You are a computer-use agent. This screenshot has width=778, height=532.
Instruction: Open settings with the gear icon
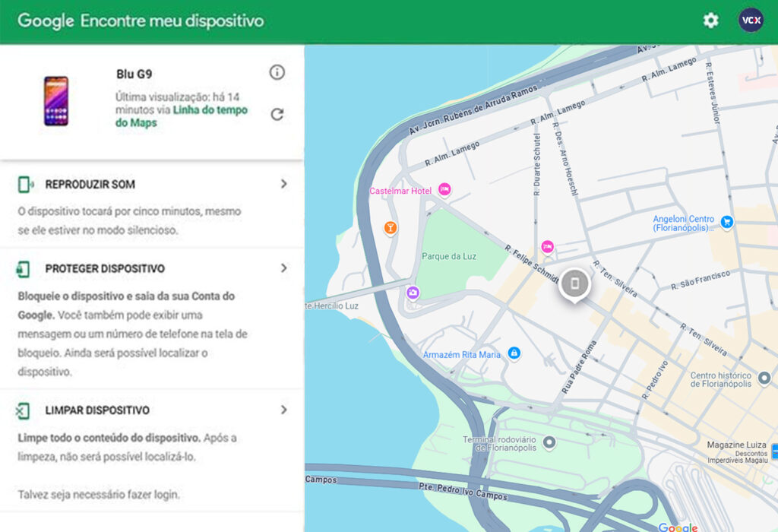coord(710,21)
